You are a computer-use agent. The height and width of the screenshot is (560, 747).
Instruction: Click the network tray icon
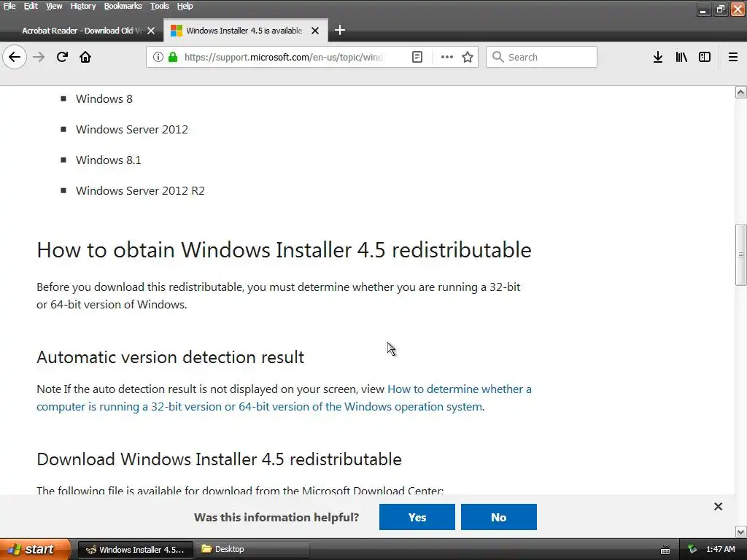[692, 550]
